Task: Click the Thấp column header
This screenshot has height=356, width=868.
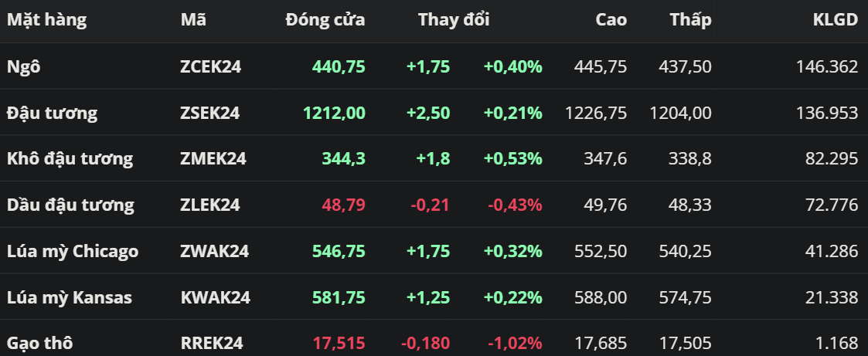Action: (690, 20)
